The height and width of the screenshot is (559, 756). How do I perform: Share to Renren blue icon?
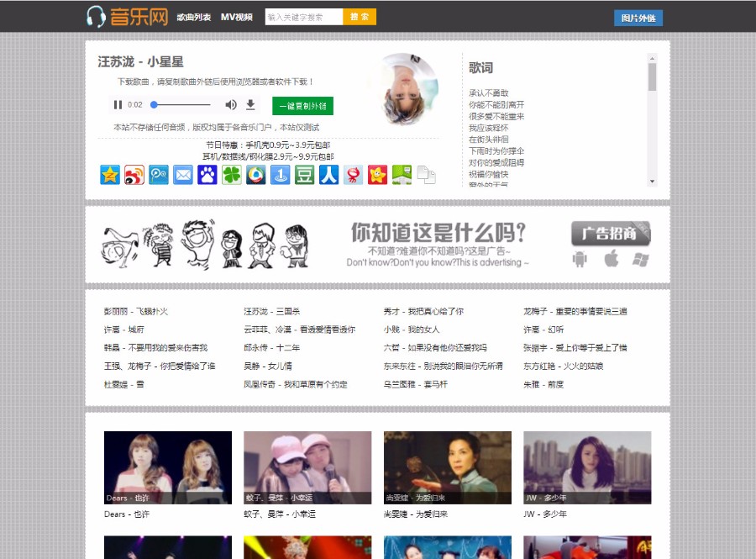328,175
